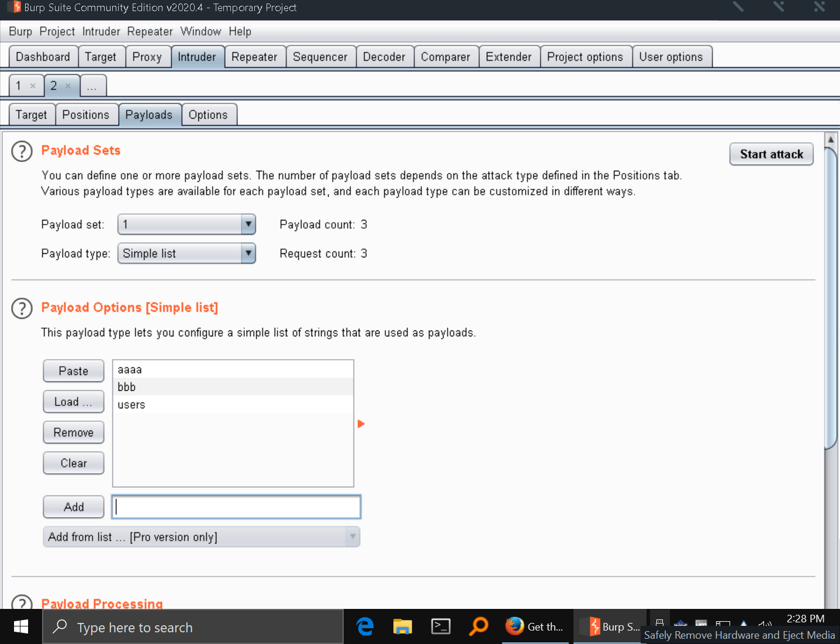This screenshot has width=840, height=644.
Task: Click the Remove button
Action: click(74, 432)
